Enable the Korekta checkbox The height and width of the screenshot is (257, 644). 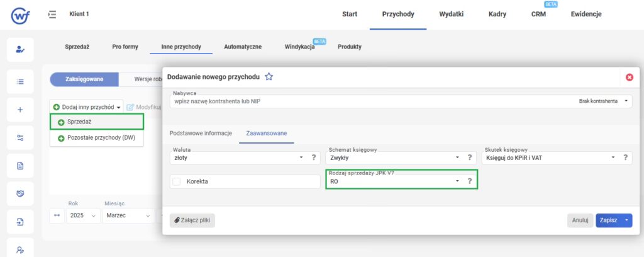(x=177, y=181)
